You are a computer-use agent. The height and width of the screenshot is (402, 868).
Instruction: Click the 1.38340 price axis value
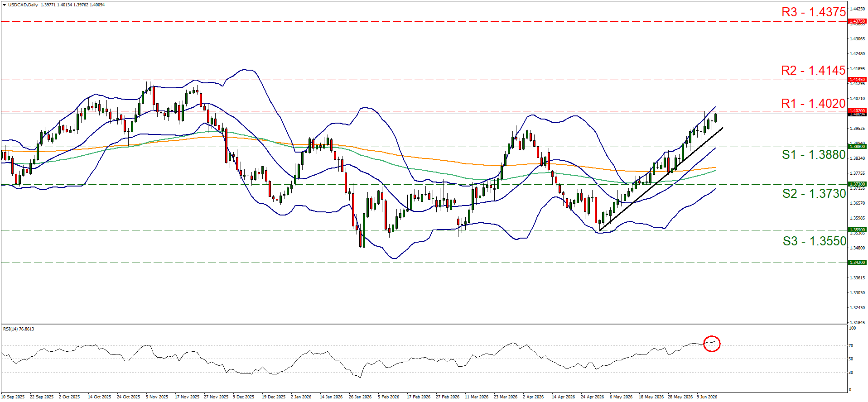[857, 158]
